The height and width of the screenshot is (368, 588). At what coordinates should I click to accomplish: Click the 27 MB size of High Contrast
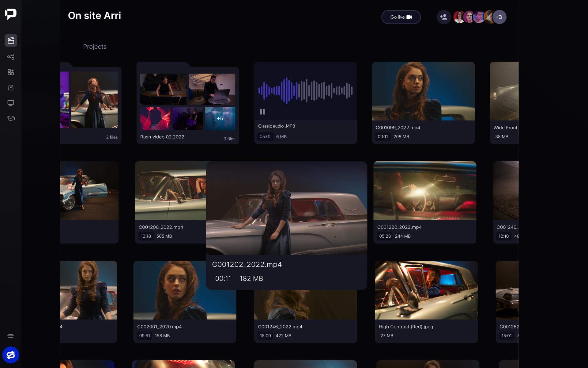387,336
